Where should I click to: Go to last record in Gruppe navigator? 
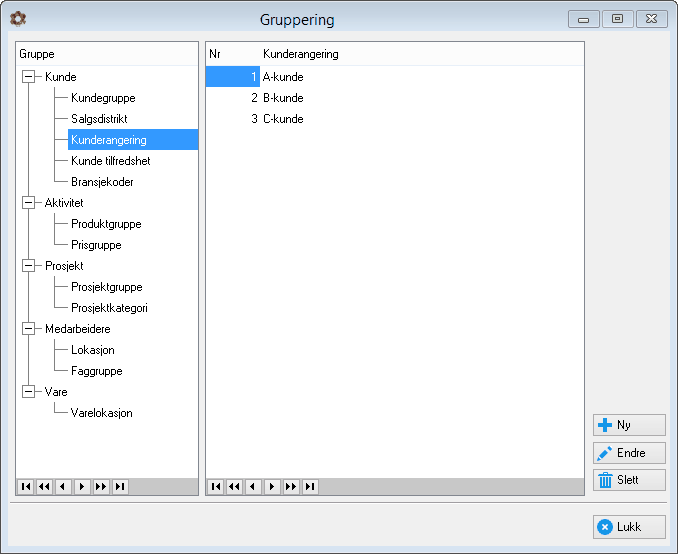[120, 487]
